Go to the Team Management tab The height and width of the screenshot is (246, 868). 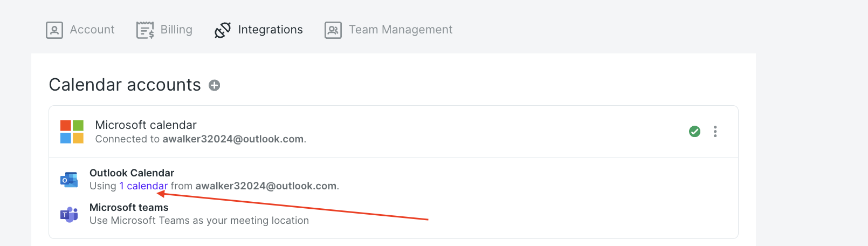point(389,30)
